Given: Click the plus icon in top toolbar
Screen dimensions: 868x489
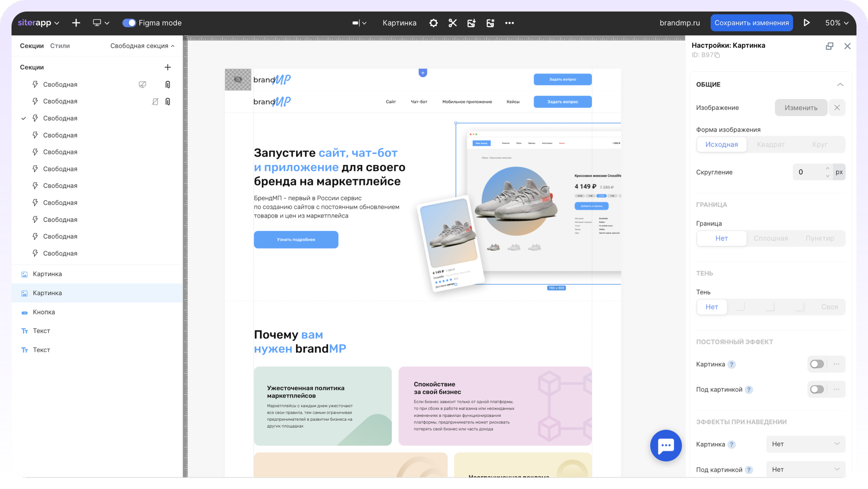Looking at the screenshot, I should (76, 23).
